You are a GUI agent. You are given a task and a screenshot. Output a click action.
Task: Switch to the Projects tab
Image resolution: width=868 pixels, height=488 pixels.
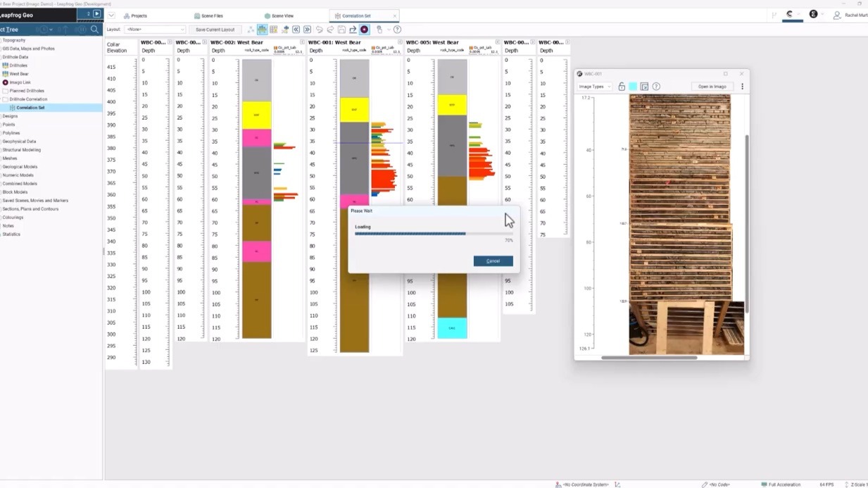135,15
